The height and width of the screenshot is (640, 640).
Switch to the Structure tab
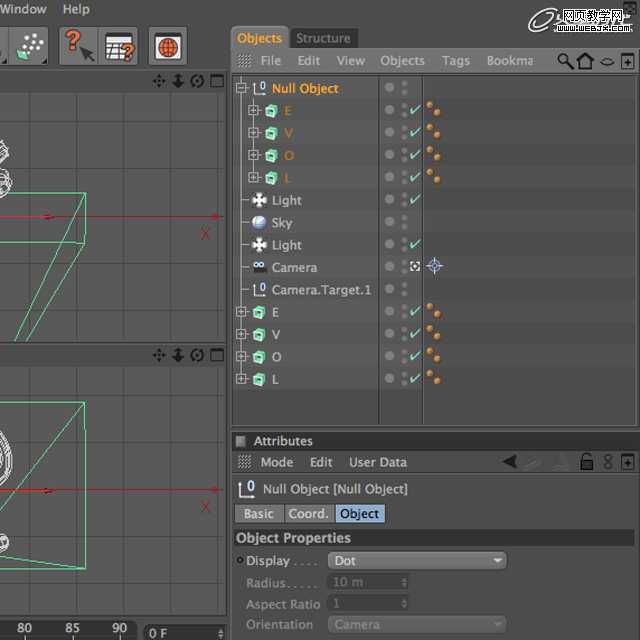coord(323,38)
